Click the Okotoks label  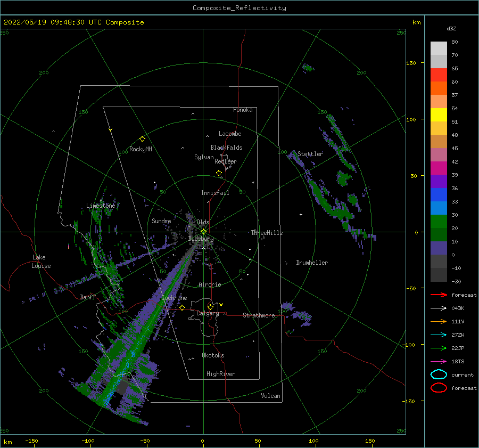click(x=213, y=355)
